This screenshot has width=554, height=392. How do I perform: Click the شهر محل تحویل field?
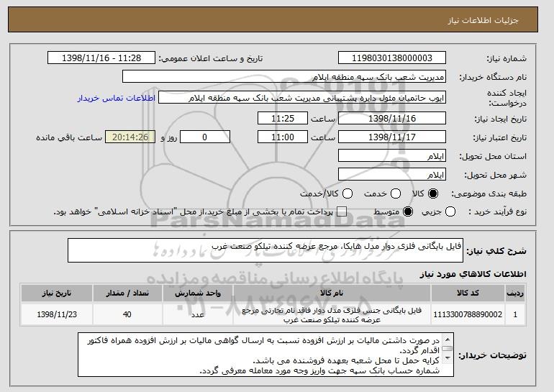pyautogui.click(x=392, y=175)
